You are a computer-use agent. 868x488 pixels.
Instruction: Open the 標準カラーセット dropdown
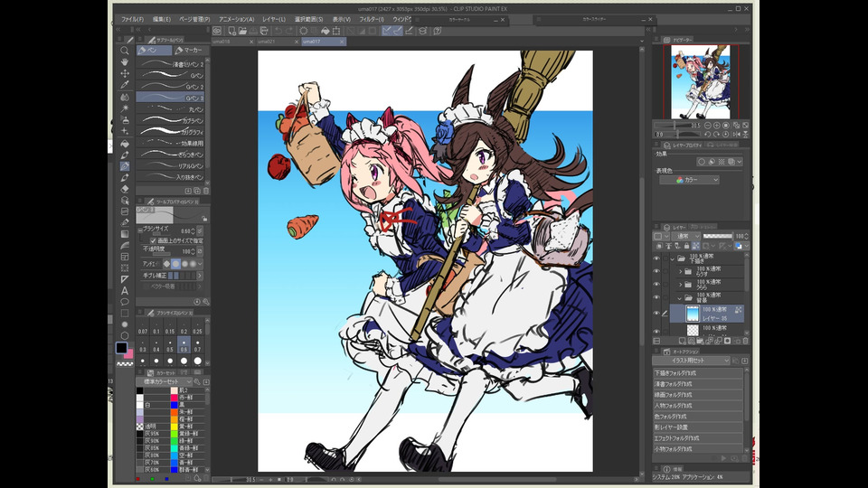[164, 381]
